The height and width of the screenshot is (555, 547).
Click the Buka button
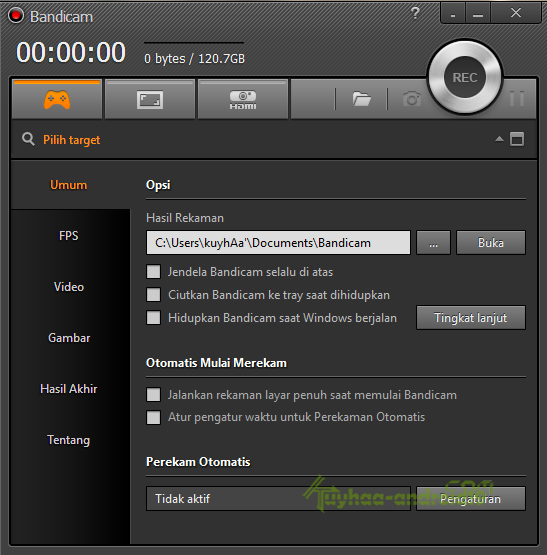pyautogui.click(x=491, y=242)
